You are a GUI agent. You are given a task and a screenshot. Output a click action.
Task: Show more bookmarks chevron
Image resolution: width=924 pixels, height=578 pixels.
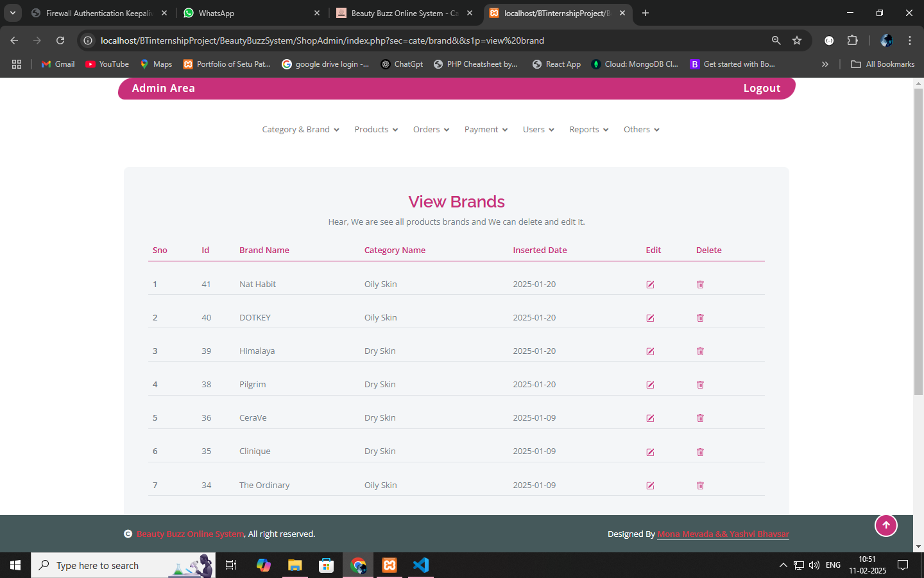point(825,64)
